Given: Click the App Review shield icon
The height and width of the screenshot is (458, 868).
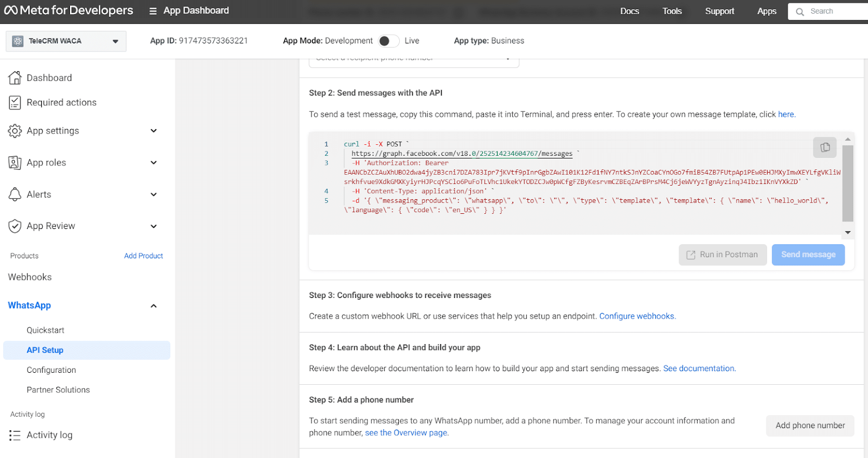Looking at the screenshot, I should coord(15,226).
